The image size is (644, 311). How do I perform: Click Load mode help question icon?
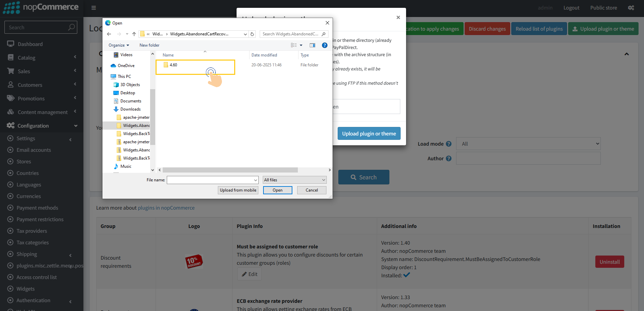click(x=449, y=144)
